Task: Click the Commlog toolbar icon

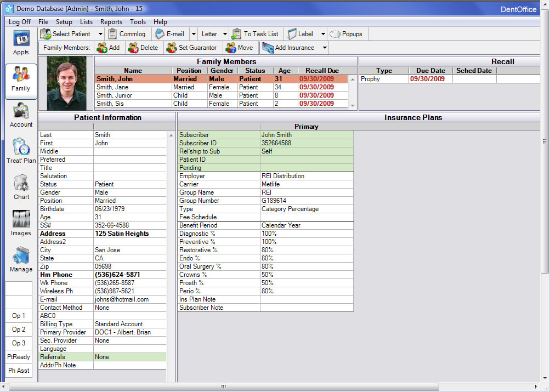Action: [127, 34]
